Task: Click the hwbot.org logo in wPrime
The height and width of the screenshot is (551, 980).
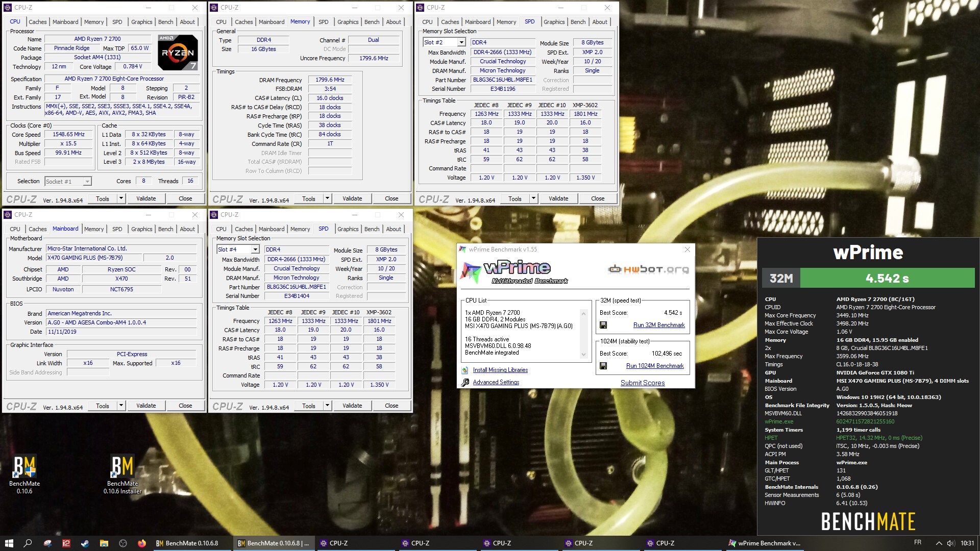Action: (x=648, y=269)
